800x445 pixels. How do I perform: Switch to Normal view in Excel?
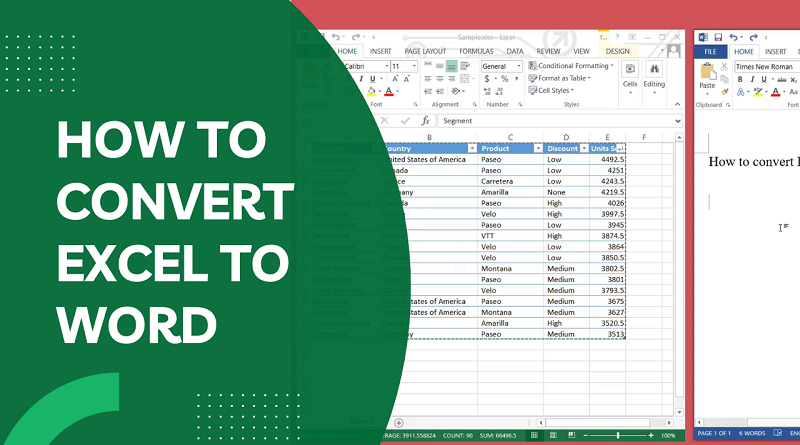(x=534, y=435)
